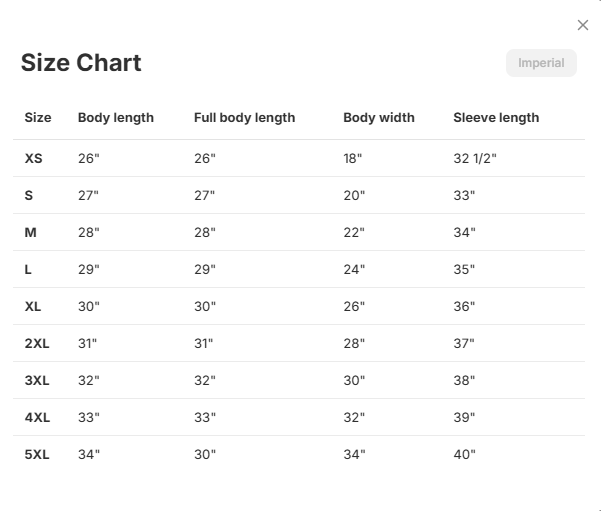Click the Size Chart heading
The height and width of the screenshot is (511, 601).
(x=81, y=62)
